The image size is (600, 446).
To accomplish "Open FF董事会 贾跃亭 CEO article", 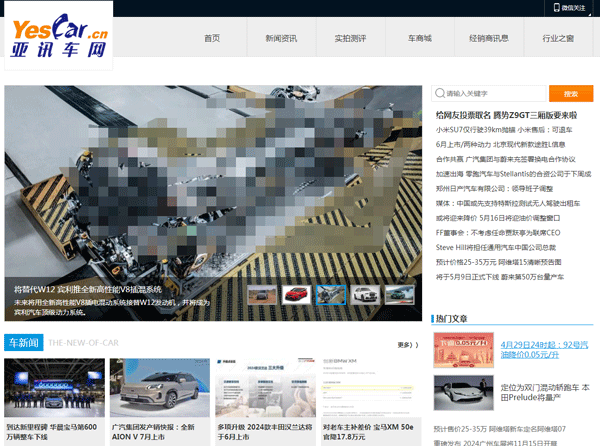I will point(498,233).
